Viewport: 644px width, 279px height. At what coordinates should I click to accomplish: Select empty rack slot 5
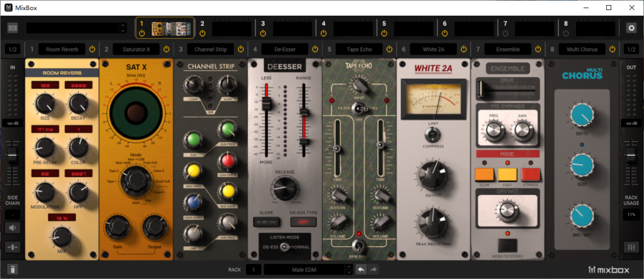click(x=414, y=29)
